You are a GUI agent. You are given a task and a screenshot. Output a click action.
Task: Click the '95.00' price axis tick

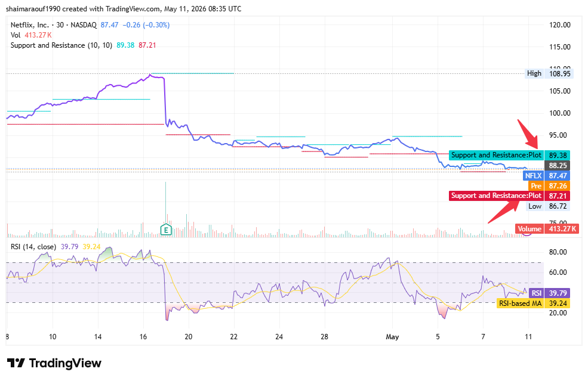[558, 135]
